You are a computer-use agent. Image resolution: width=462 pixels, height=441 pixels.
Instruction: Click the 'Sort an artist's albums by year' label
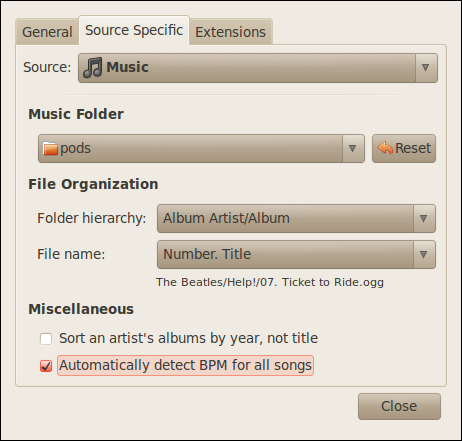(188, 338)
